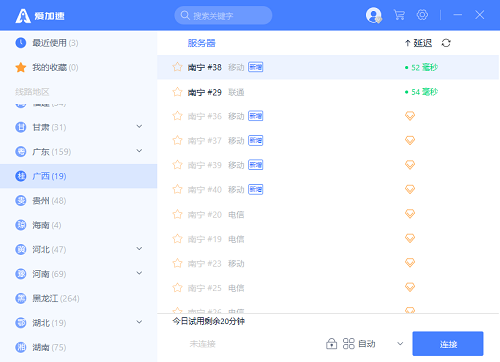Favorite the 南宁 #39 server
Viewport: 500px width, 362px height.
(177, 165)
